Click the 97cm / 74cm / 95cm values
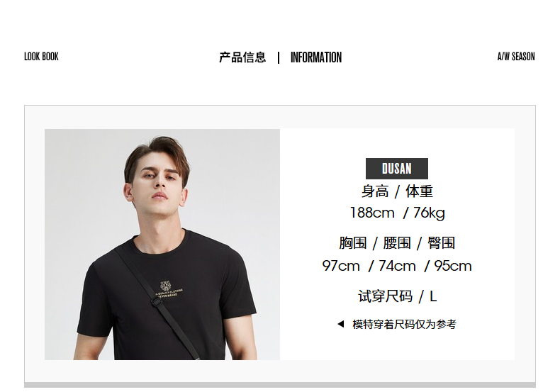This screenshot has height=392, width=560. (x=397, y=266)
